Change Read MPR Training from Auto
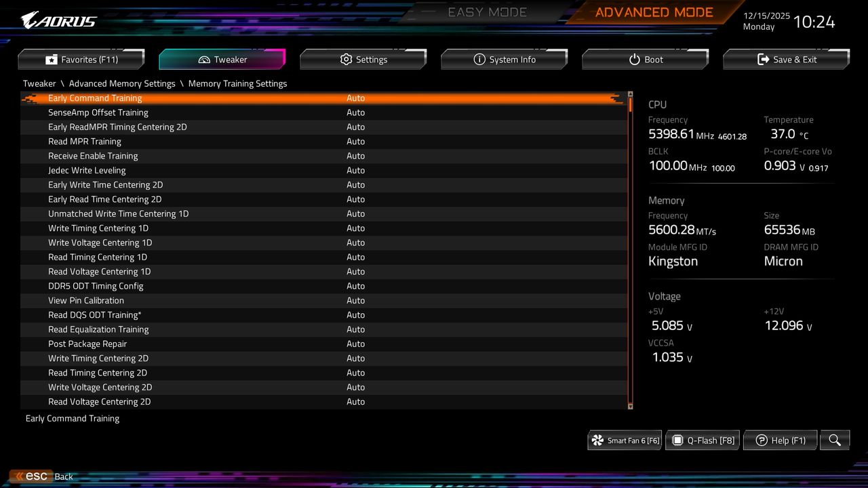Viewport: 868px width, 488px height. click(356, 141)
